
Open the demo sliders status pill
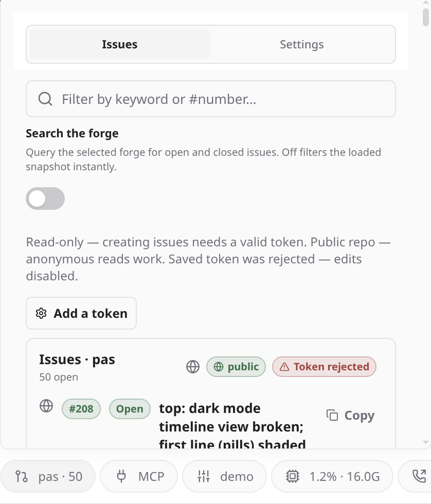coord(224,476)
